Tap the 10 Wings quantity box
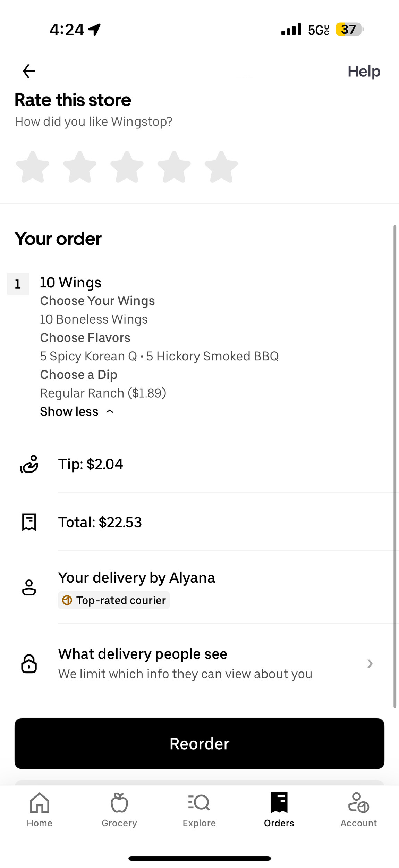Viewport: 399px width, 868px height. coord(18,284)
